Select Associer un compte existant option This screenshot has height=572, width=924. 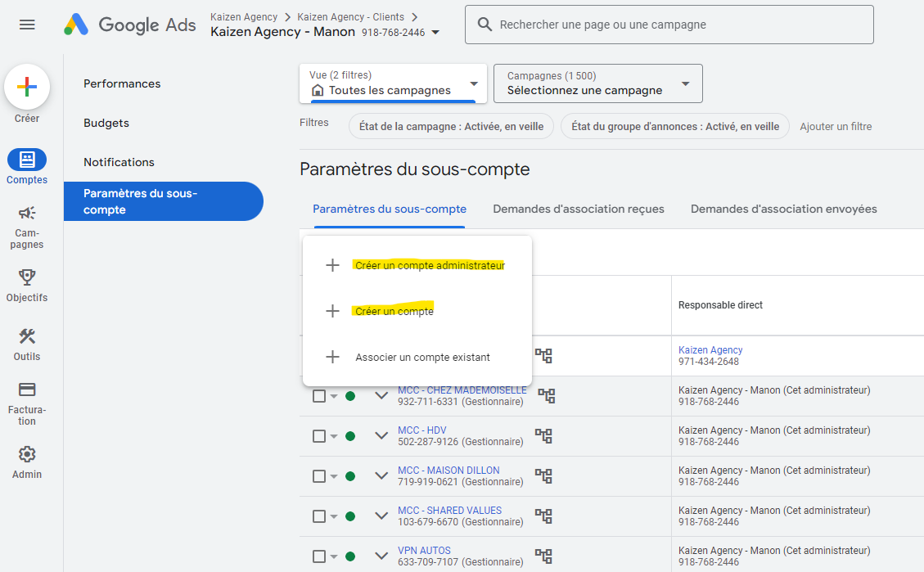[x=417, y=357]
